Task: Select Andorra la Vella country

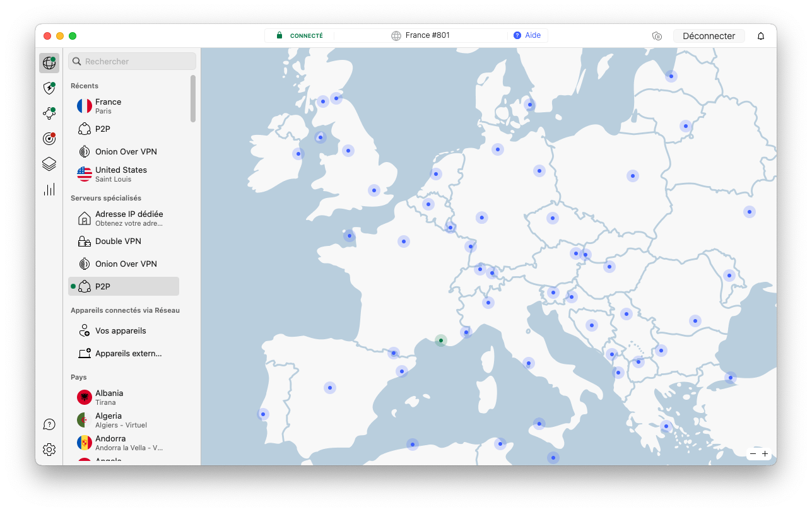Action: click(x=124, y=443)
